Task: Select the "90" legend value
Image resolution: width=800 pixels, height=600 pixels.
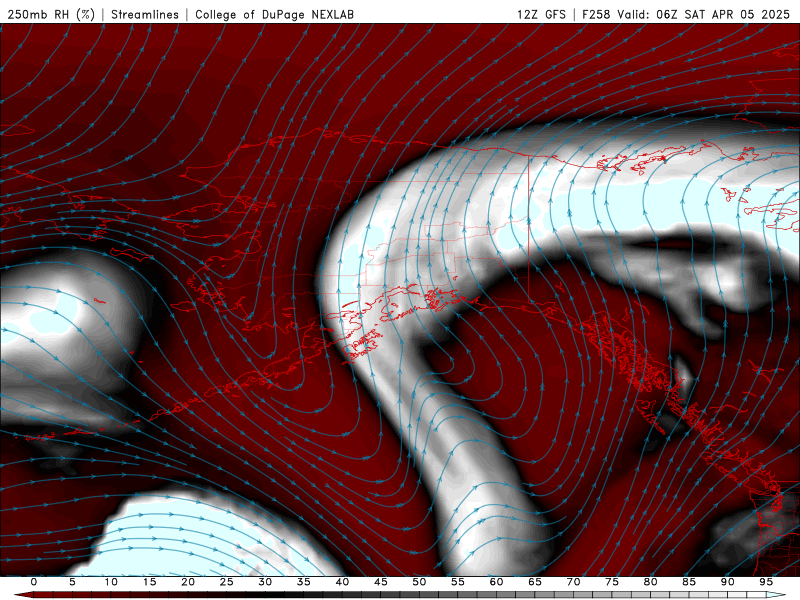Action: [728, 582]
